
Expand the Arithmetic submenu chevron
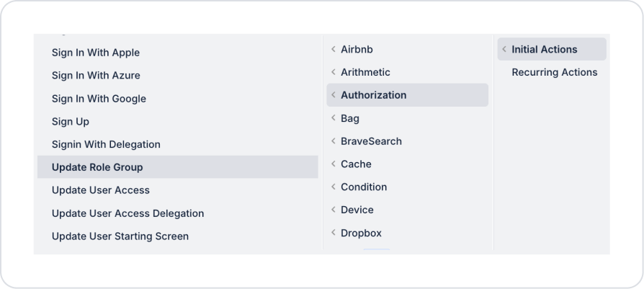click(x=334, y=72)
